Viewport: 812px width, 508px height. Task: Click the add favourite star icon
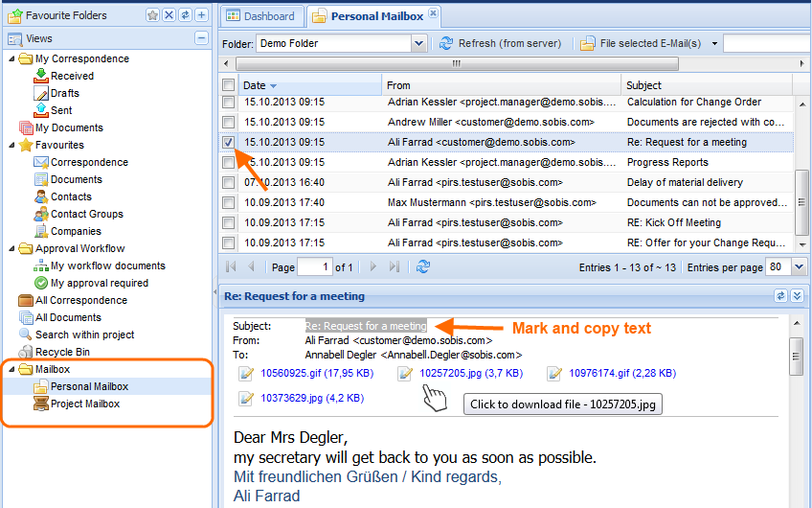152,15
